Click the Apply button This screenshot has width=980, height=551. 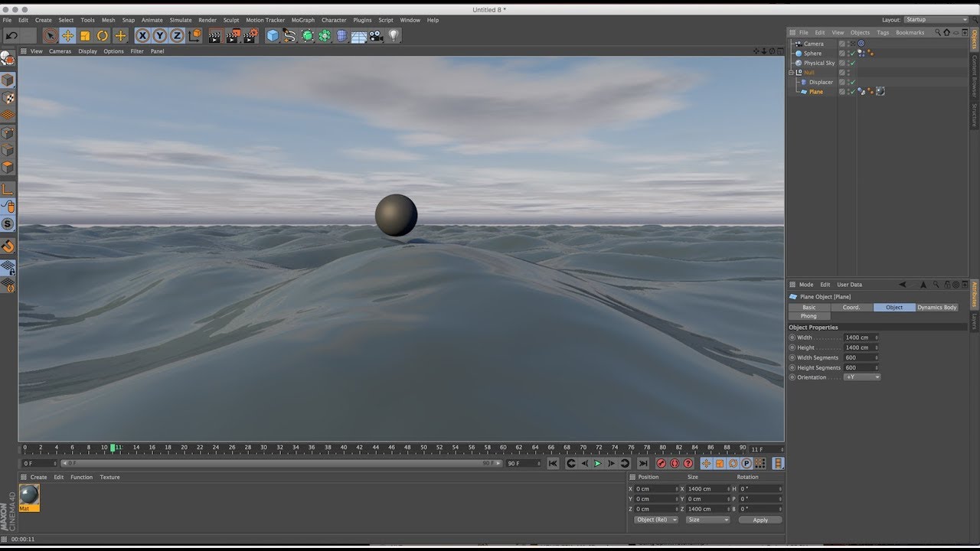760,520
